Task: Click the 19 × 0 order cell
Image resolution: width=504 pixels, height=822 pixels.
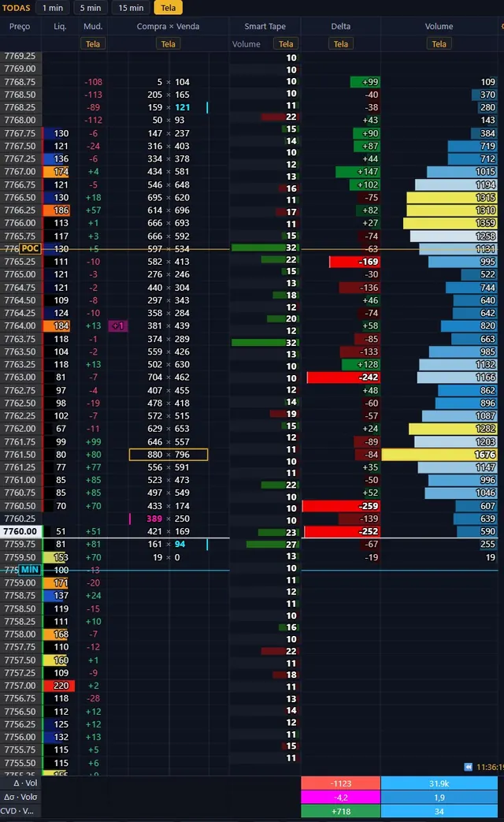Action: [x=166, y=557]
